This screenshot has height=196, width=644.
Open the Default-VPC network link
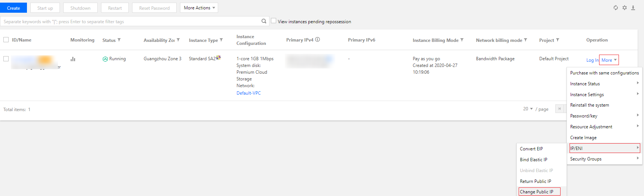(x=248, y=93)
